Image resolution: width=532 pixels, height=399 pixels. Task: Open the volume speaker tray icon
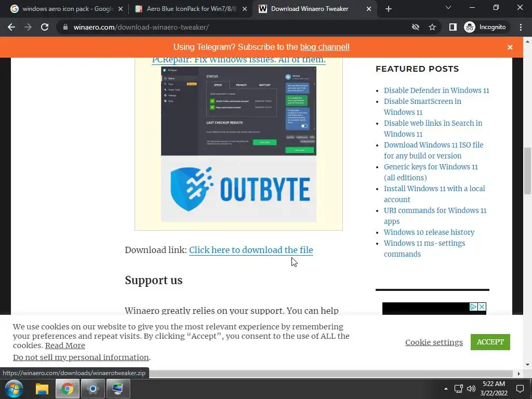471,389
